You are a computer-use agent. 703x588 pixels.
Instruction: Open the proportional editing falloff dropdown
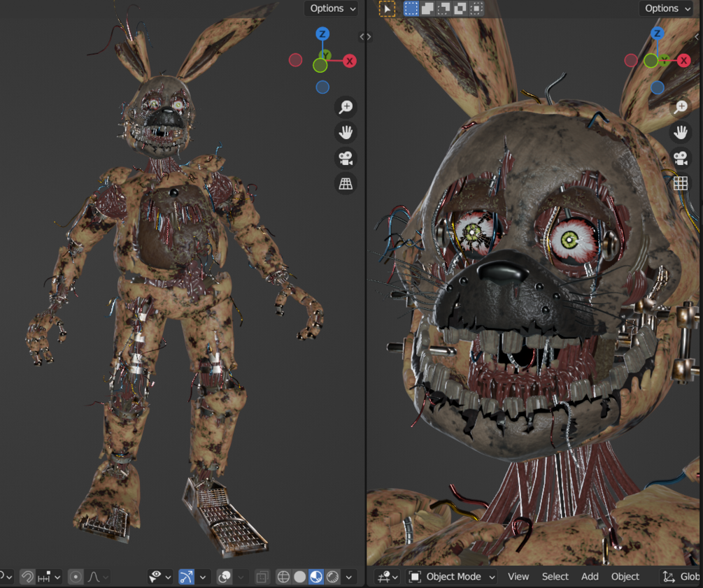(x=97, y=577)
